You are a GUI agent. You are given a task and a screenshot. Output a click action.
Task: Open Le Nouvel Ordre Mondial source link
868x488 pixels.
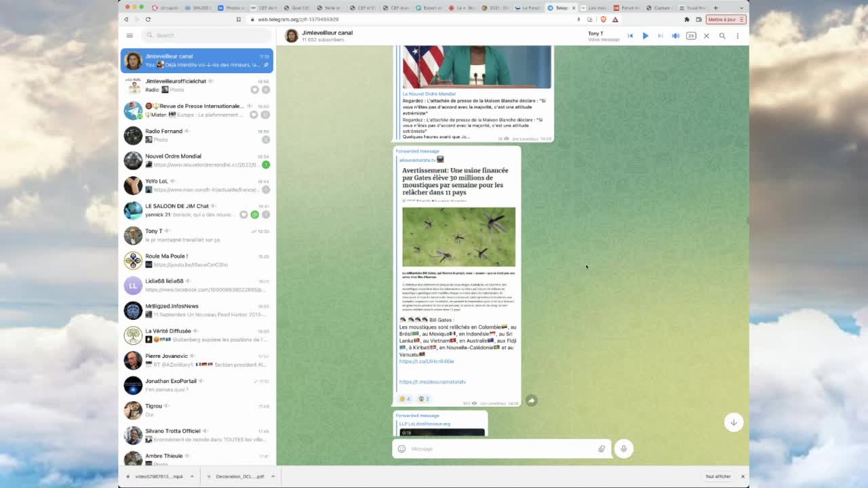pyautogui.click(x=429, y=94)
